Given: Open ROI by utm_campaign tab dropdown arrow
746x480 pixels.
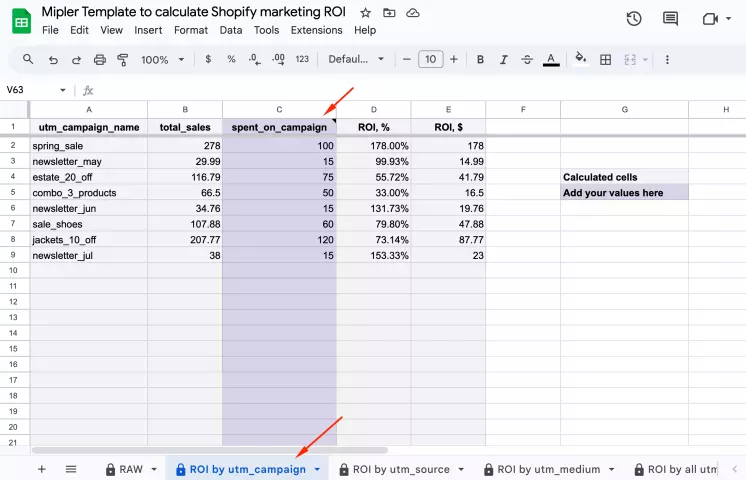Looking at the screenshot, I should (317, 469).
